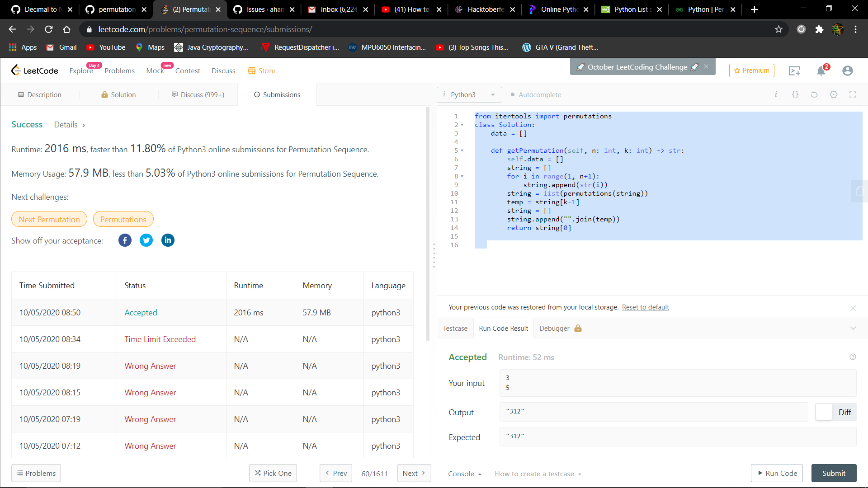
Task: Click the editor settings gear icon
Action: tap(833, 95)
